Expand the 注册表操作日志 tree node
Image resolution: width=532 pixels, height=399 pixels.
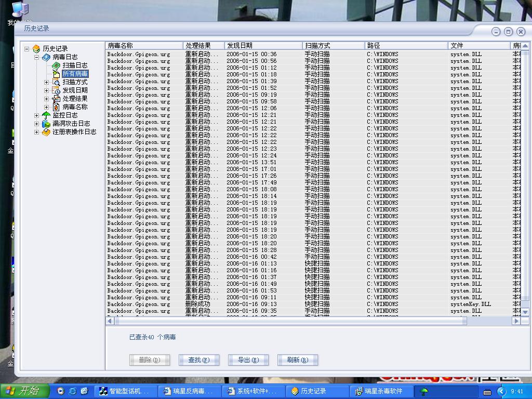pos(37,132)
